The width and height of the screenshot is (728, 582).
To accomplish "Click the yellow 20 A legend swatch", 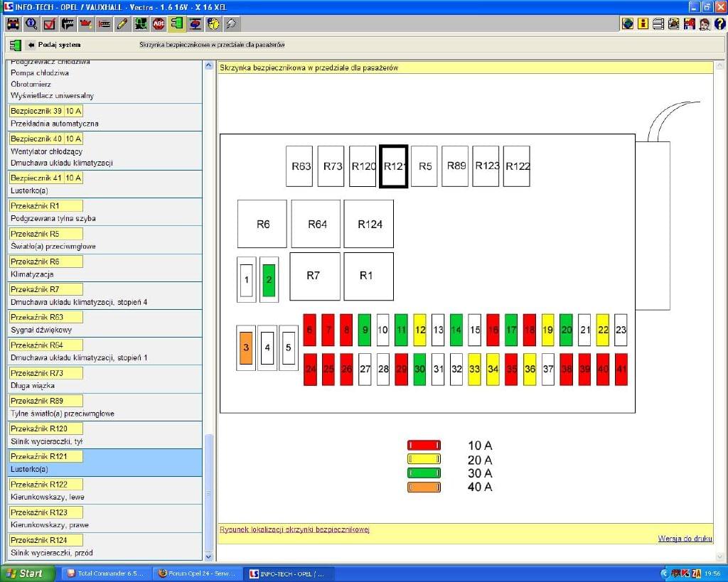I will pyautogui.click(x=424, y=460).
